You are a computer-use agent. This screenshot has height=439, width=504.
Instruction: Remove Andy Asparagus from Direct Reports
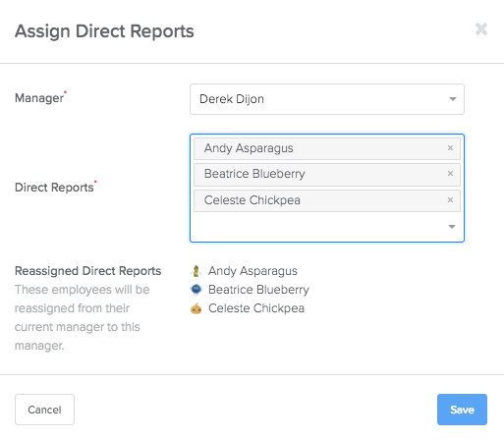point(450,148)
